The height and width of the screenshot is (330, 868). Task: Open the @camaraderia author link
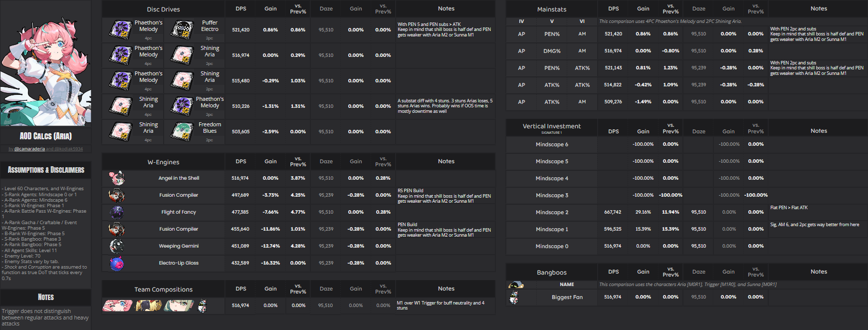coord(29,149)
